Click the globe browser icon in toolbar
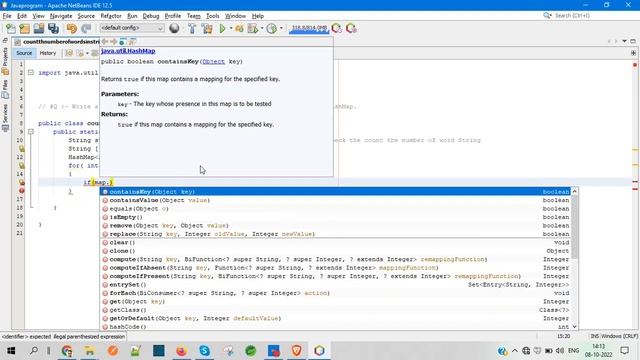Image resolution: width=640 pixels, height=360 pixels. pos(174,28)
